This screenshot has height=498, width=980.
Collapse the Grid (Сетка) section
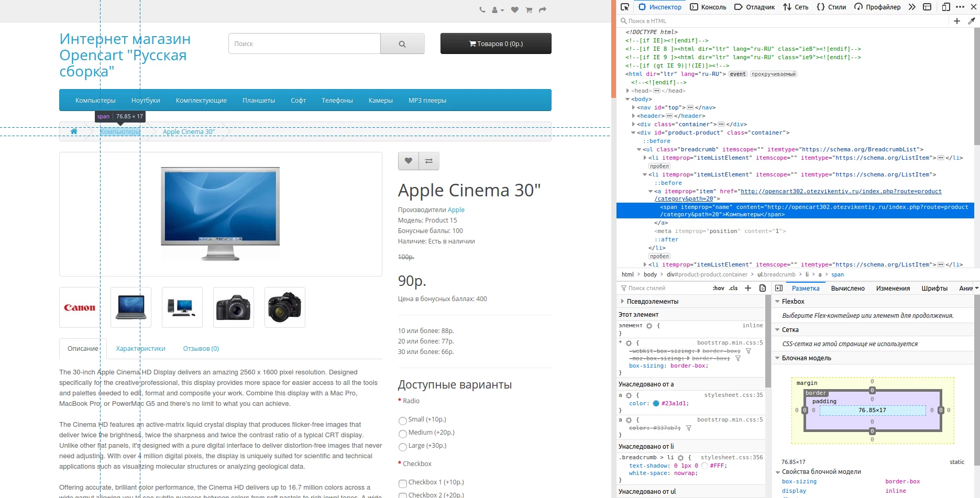pos(777,329)
